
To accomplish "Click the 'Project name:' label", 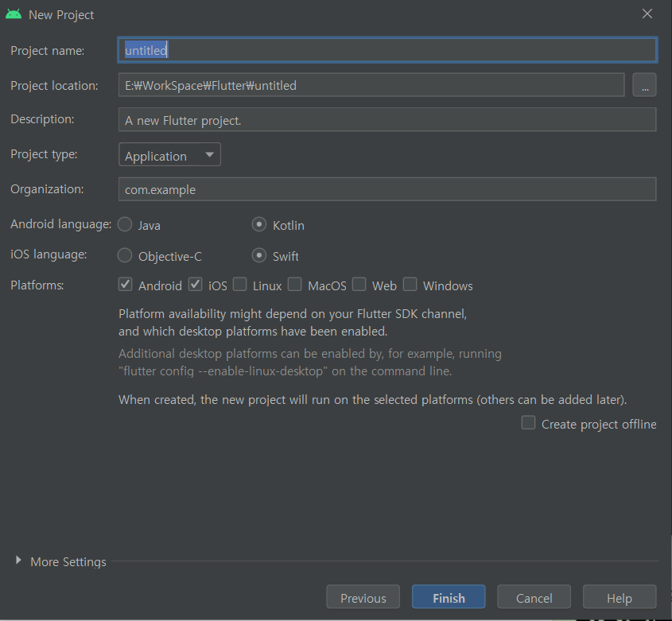I will click(x=48, y=51).
